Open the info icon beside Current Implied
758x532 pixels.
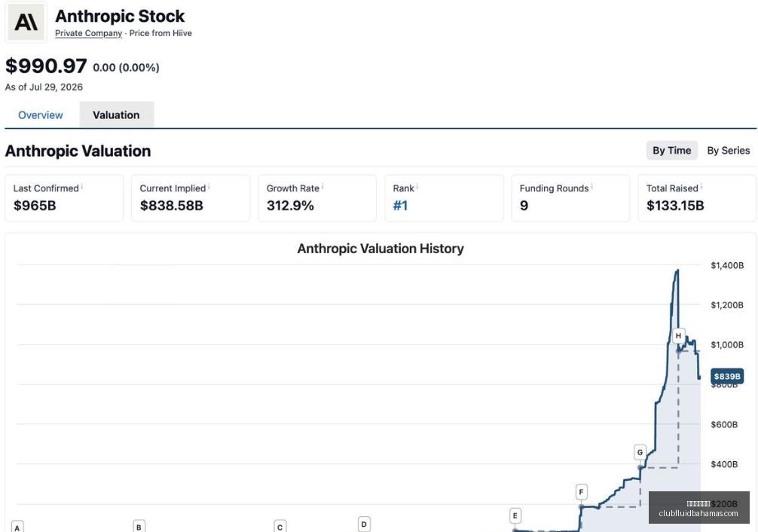pos(209,186)
